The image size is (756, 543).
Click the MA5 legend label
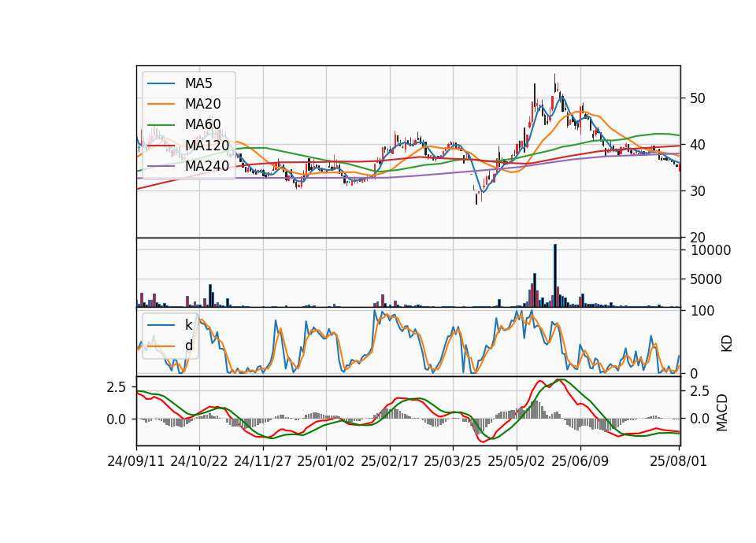(198, 83)
